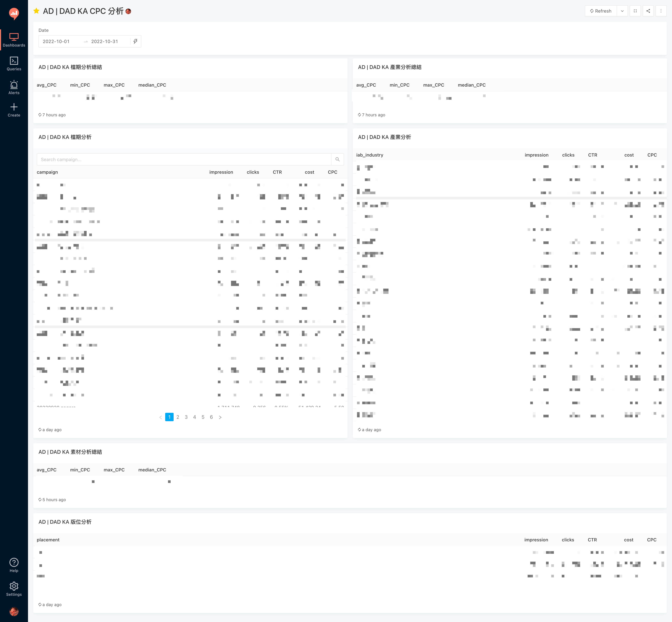Sort 版位分析 table by CTR column
Viewport: 672px width, 622px height.
[x=593, y=540]
